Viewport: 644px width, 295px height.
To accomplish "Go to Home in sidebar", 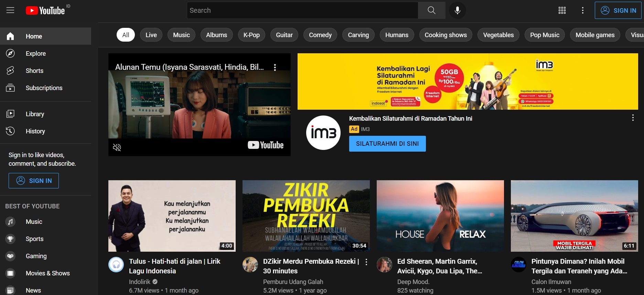I will [45, 36].
